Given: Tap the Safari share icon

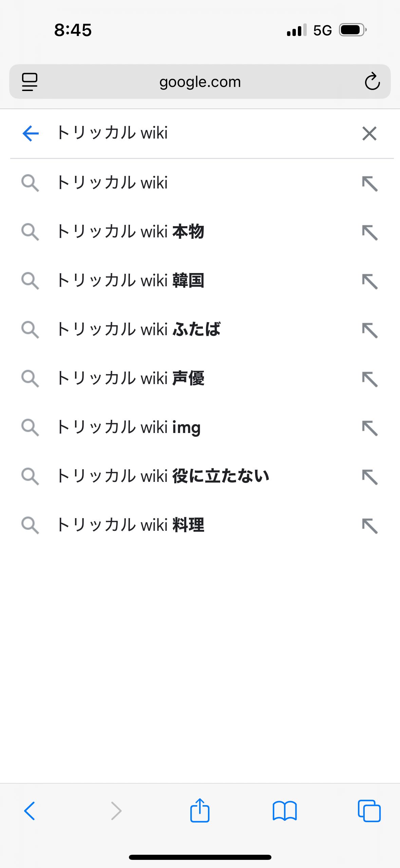Looking at the screenshot, I should [x=199, y=810].
